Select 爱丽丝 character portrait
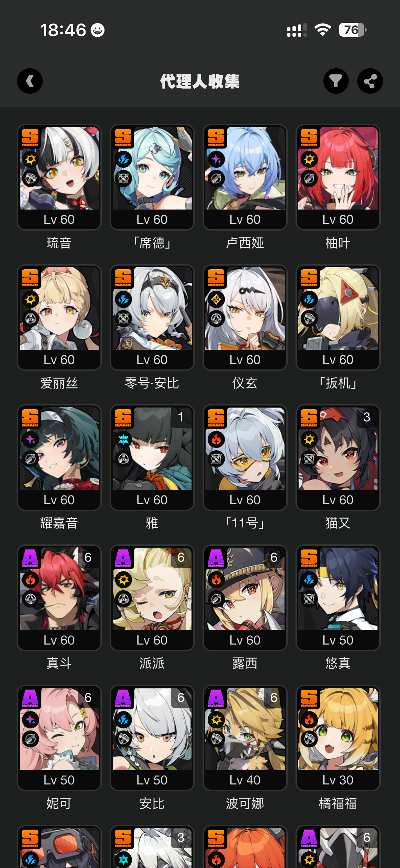 (59, 318)
